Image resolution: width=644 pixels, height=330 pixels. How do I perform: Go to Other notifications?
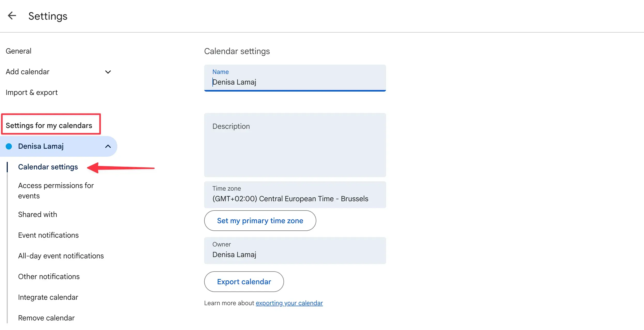click(49, 276)
